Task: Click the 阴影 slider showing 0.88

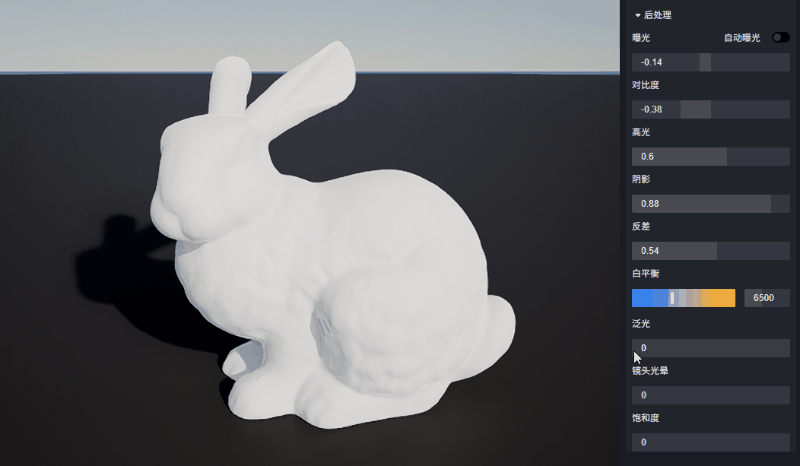Action: (x=711, y=204)
